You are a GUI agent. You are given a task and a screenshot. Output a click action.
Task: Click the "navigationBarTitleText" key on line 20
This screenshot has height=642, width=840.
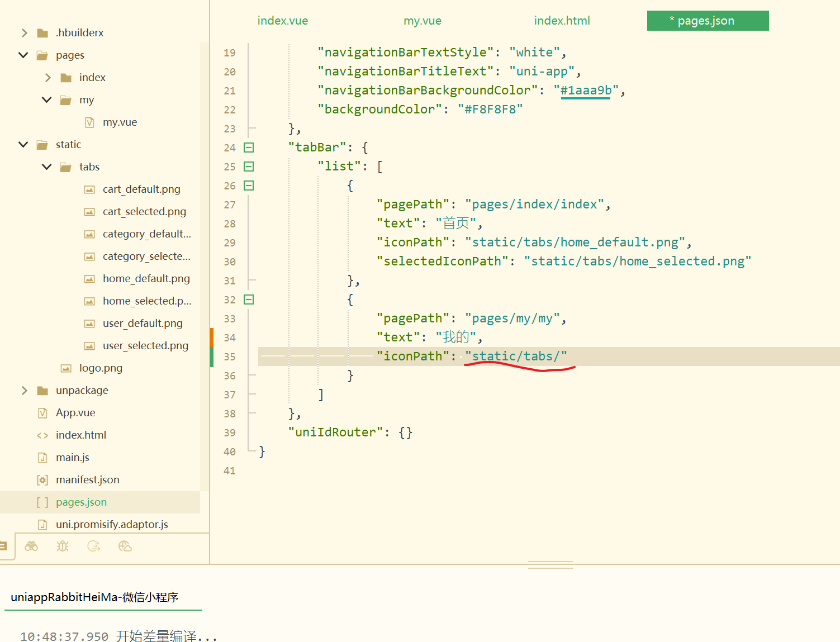click(x=406, y=72)
